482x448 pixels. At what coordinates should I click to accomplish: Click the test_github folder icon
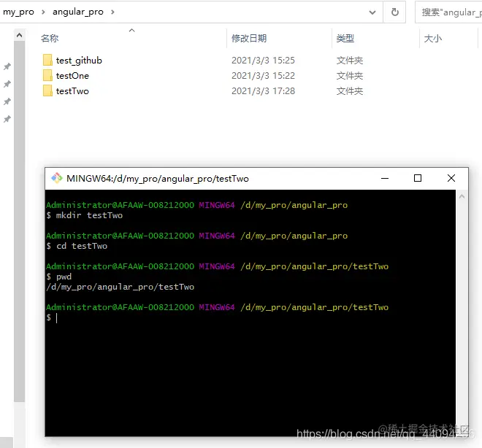(47, 60)
